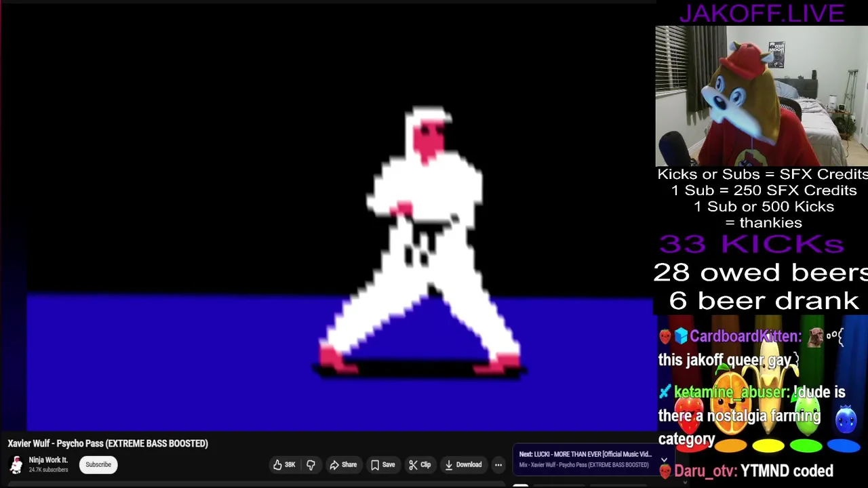Create a Clip of the video
This screenshot has height=488, width=868.
pos(420,465)
